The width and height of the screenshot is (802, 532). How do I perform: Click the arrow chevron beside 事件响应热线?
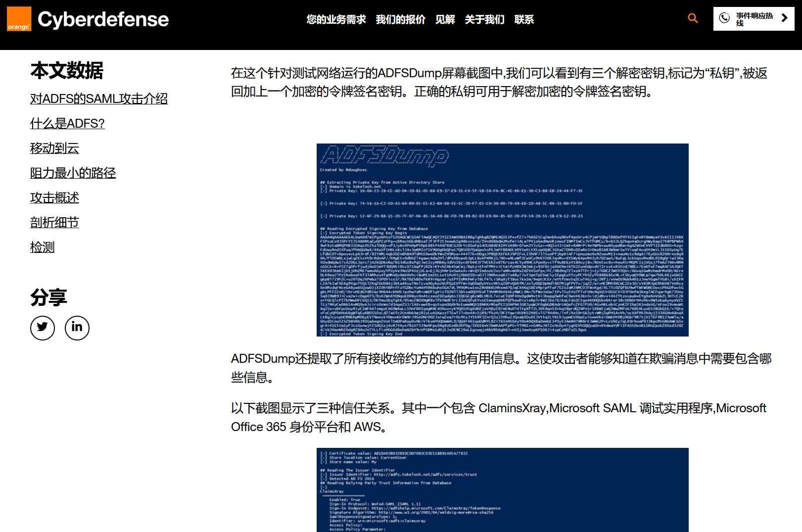pos(784,18)
